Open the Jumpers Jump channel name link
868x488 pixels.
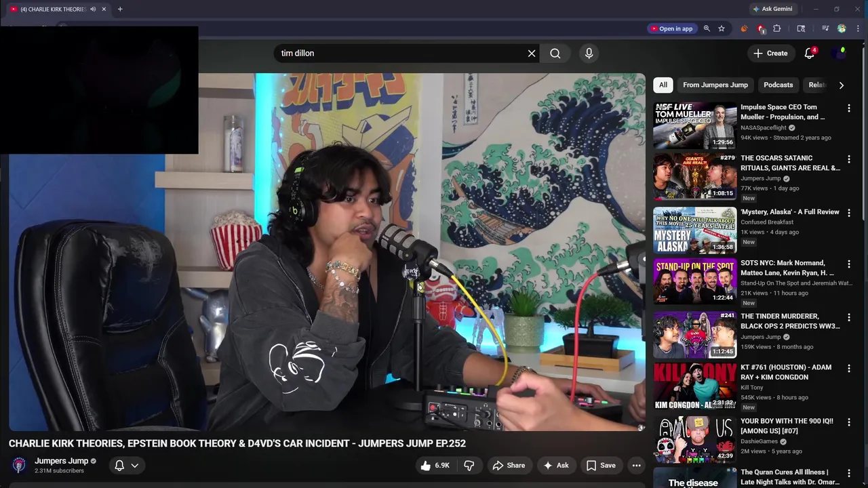(61, 461)
